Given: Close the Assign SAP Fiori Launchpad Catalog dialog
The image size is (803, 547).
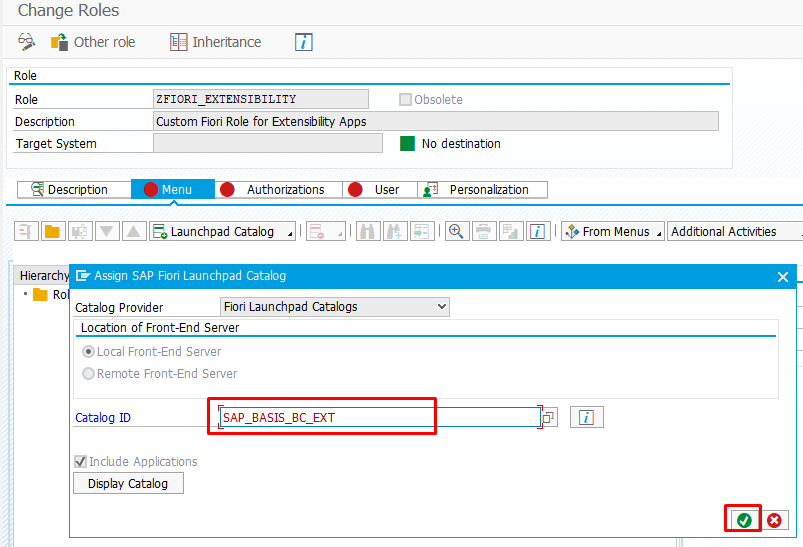Looking at the screenshot, I should click(x=783, y=277).
